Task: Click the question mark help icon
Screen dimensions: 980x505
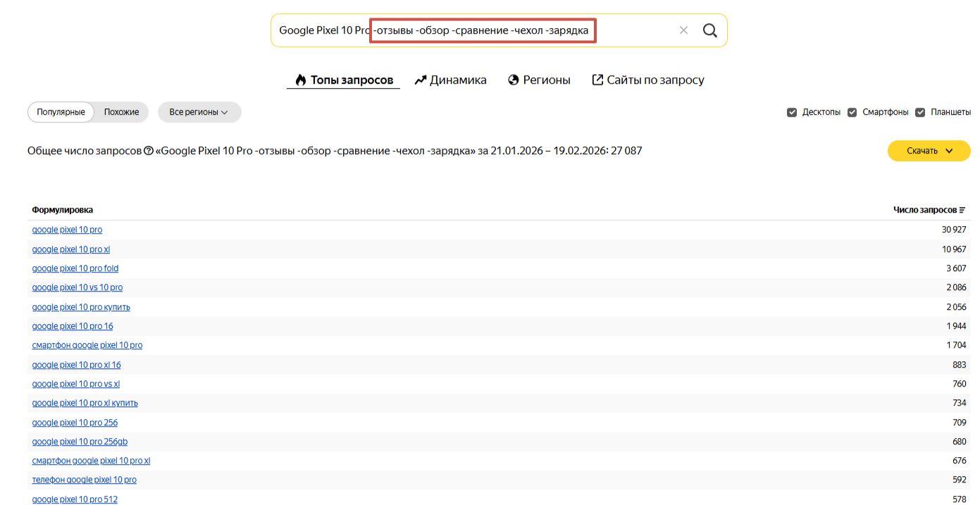Action: (149, 151)
